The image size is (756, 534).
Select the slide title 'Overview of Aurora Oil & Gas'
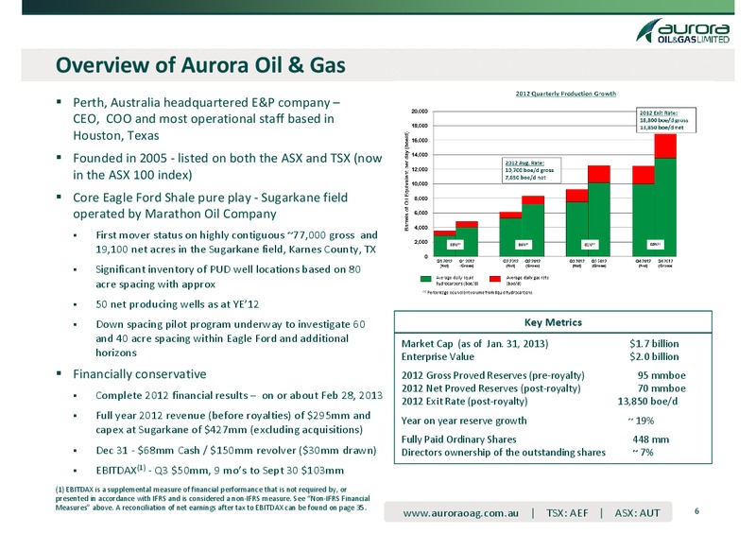click(200, 64)
